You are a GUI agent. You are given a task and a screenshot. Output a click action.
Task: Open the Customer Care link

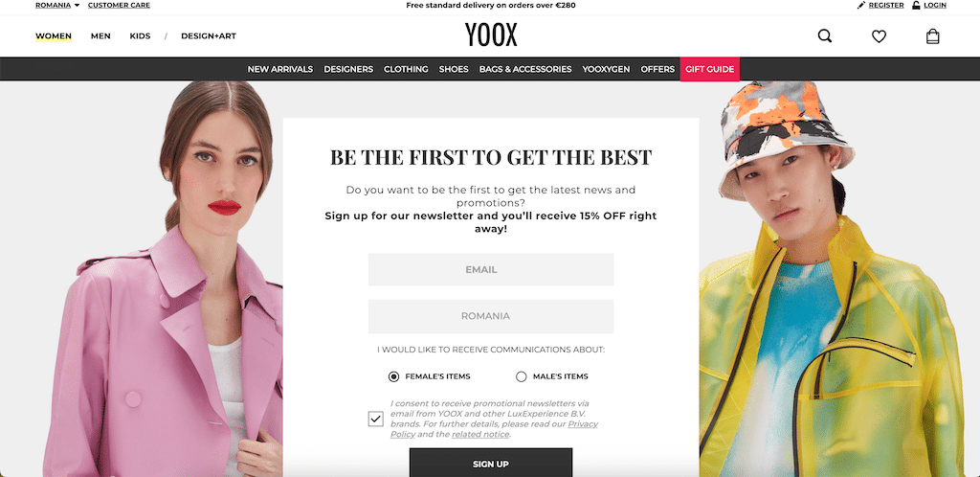[119, 5]
